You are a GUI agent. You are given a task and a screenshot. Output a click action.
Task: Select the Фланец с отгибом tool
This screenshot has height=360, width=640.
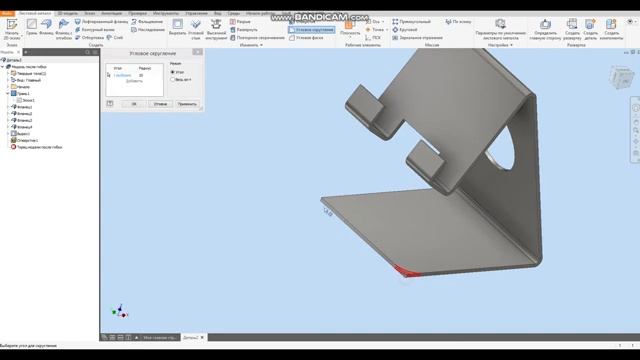tap(63, 29)
